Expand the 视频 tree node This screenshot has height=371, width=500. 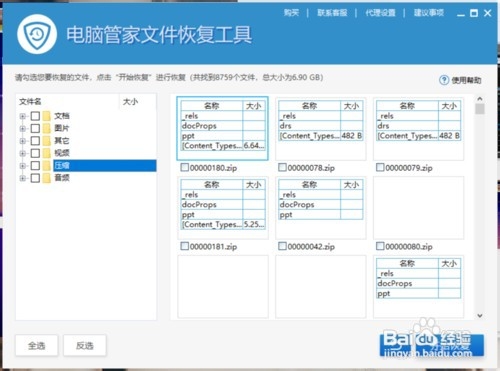(23, 153)
